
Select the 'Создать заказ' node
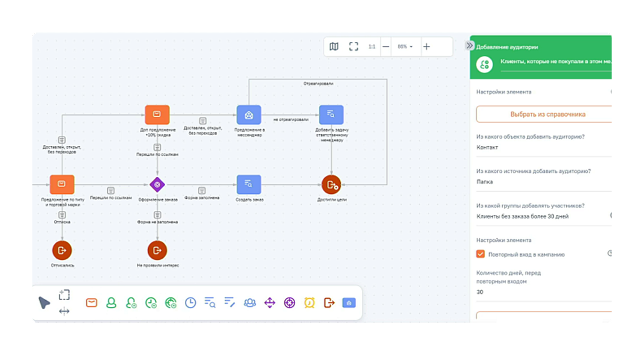[249, 184]
